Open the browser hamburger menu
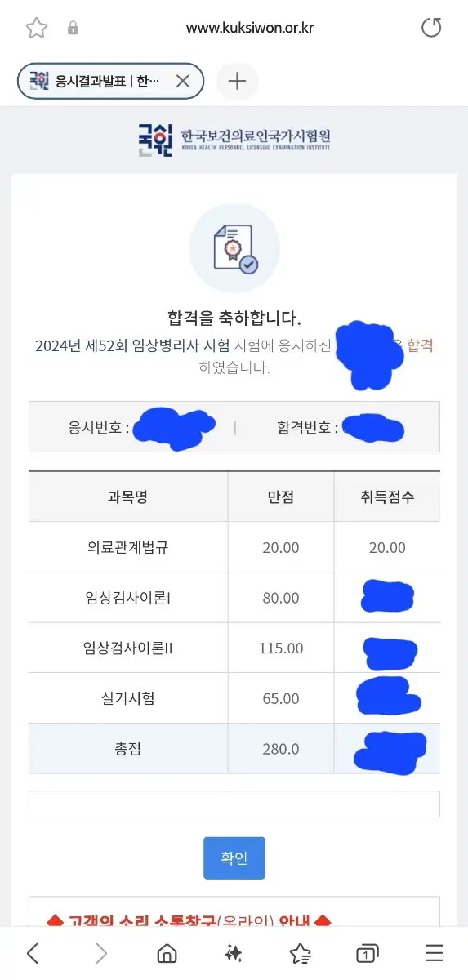The width and height of the screenshot is (468, 980). (x=435, y=953)
